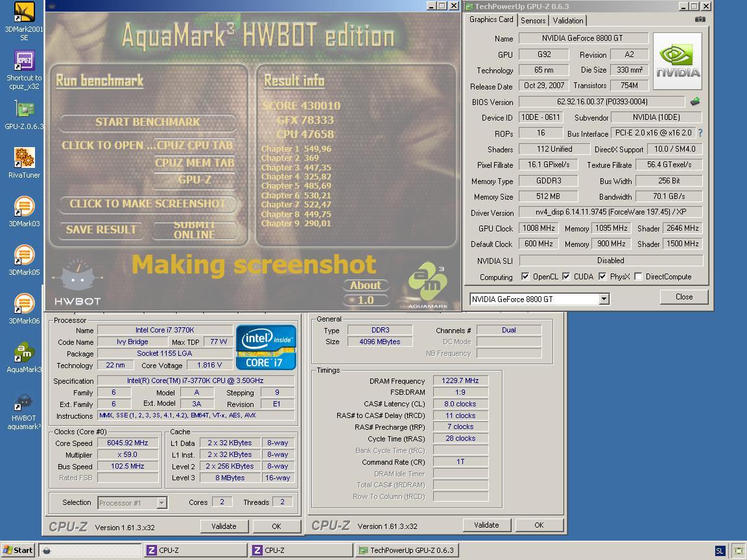Click the GPU Name field NVIDIA GeForce 8800 GT
This screenshot has width=747, height=560.
(x=583, y=38)
